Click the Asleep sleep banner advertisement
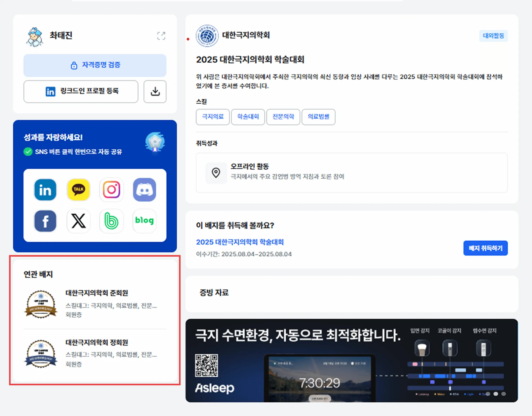This screenshot has width=532, height=416. pos(352,361)
